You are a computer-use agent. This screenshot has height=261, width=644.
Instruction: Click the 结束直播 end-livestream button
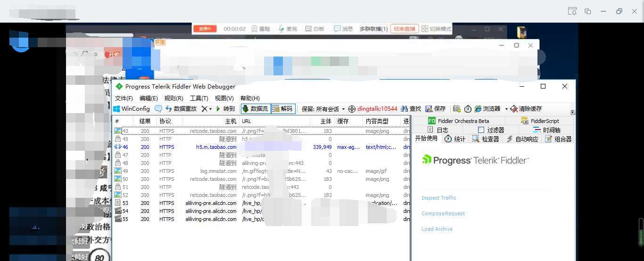[405, 29]
